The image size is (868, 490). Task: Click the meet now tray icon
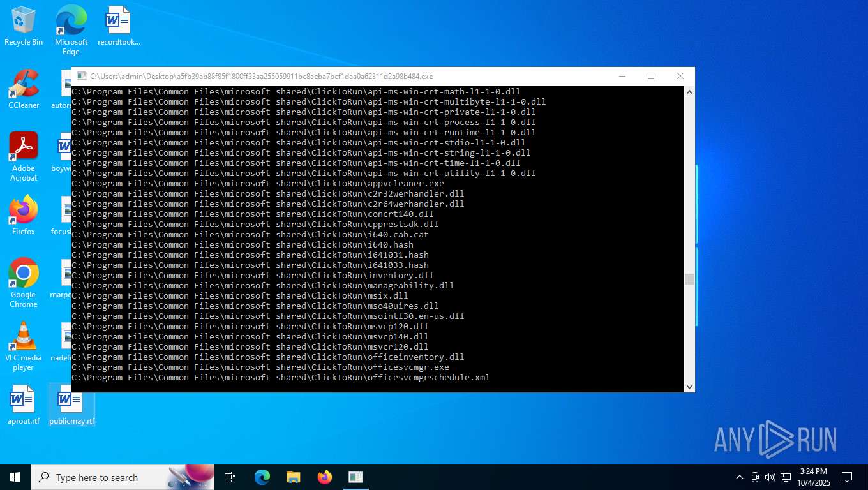pos(755,477)
